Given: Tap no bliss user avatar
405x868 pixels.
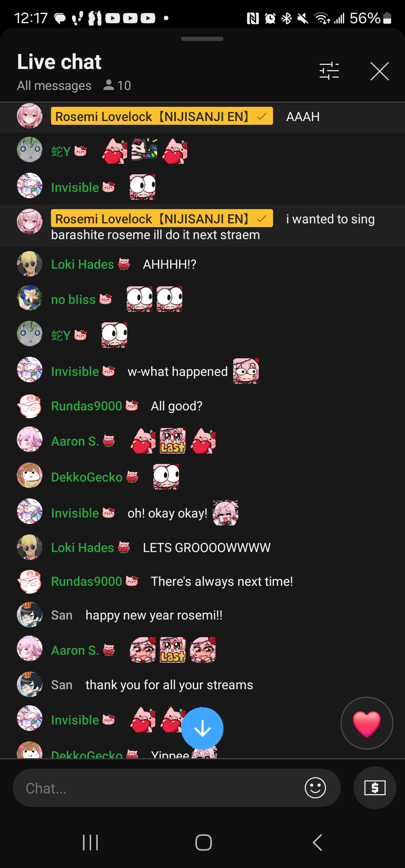Looking at the screenshot, I should pyautogui.click(x=30, y=298).
